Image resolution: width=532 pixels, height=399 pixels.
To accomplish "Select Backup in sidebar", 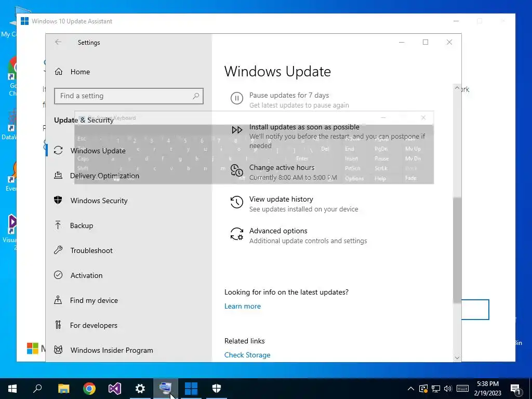I will 129,225.
